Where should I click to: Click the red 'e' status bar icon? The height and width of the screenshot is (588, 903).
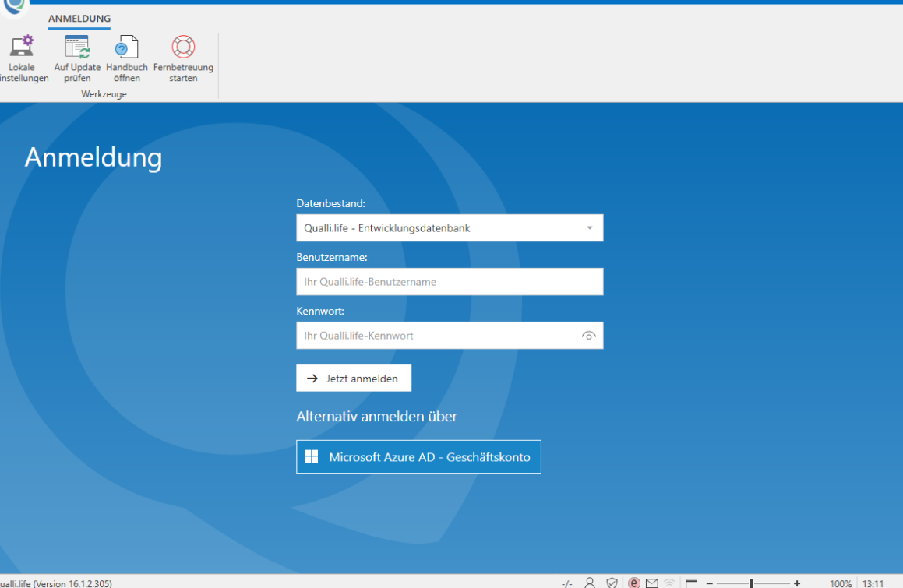(633, 583)
